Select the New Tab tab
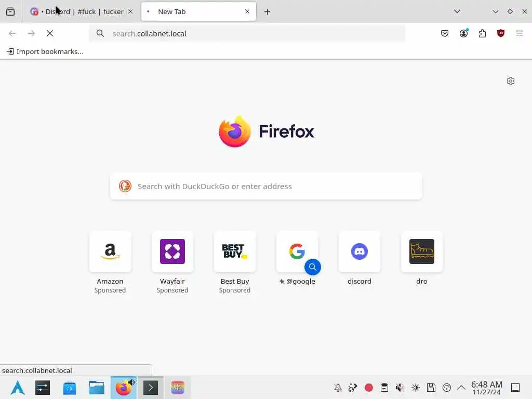This screenshot has height=399, width=532. 198,11
